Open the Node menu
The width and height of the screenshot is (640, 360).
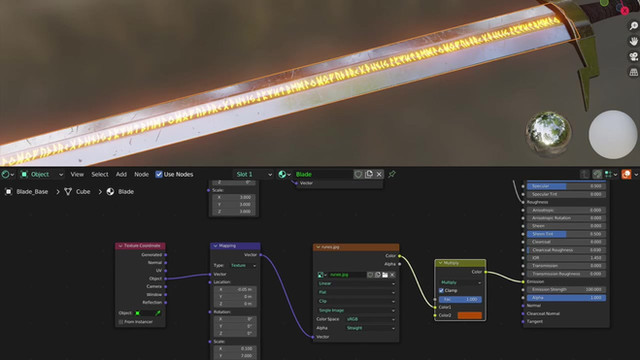click(141, 174)
